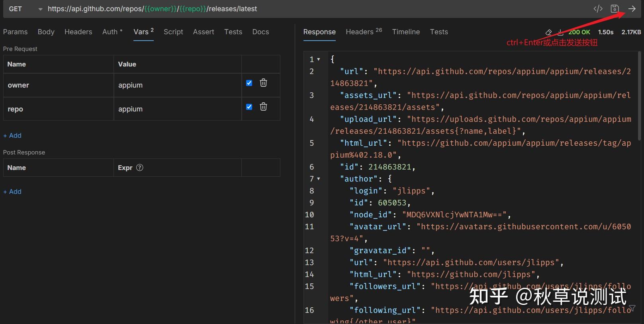The height and width of the screenshot is (324, 644).
Task: Open the response Timeline tab
Action: pyautogui.click(x=406, y=32)
